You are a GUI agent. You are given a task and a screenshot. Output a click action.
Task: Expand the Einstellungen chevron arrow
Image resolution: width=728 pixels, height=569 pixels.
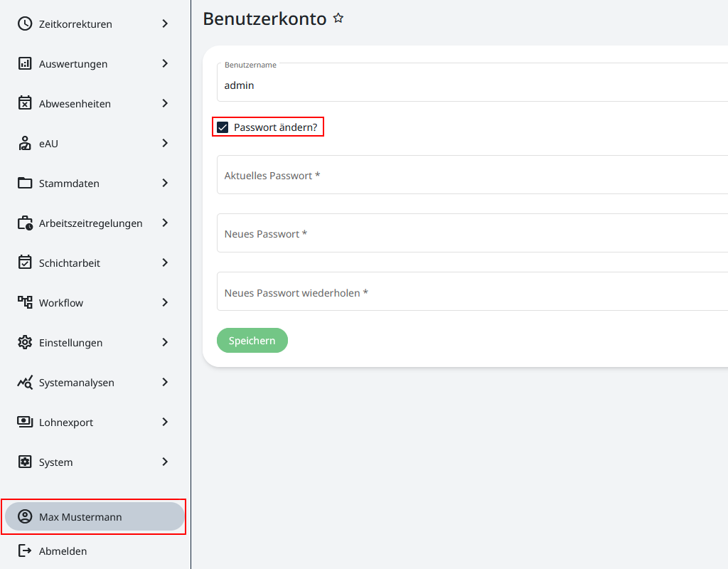[165, 342]
